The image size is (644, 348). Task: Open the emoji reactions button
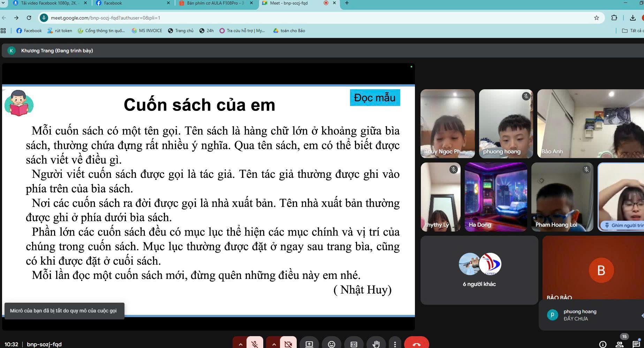pos(331,344)
